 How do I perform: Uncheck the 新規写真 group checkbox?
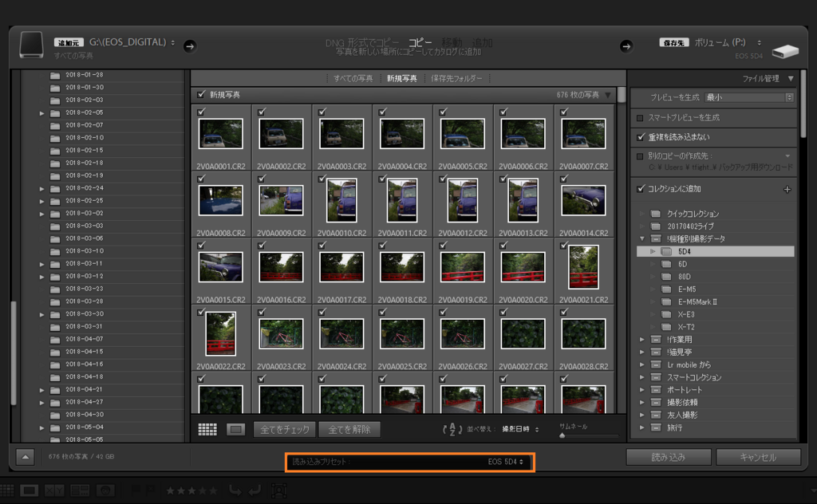click(x=201, y=94)
